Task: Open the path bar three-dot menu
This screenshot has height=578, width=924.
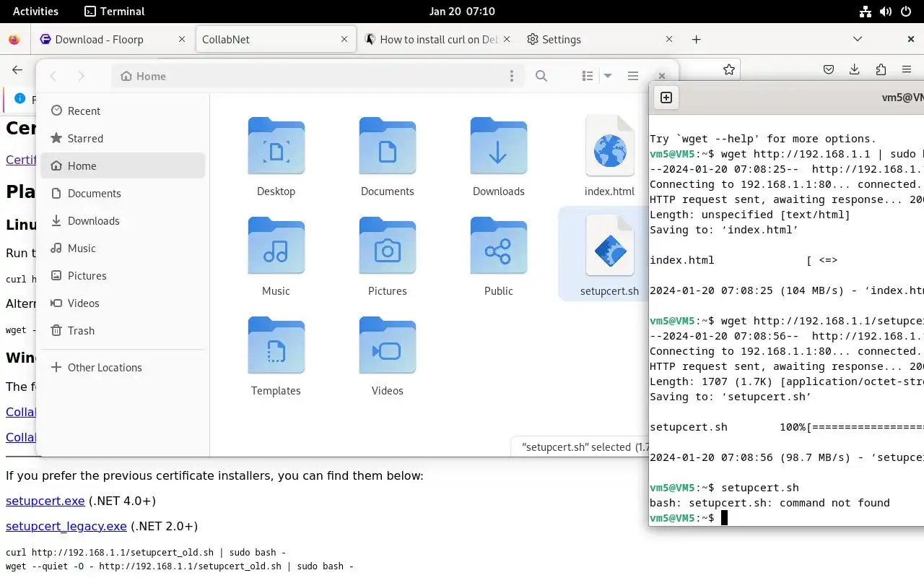Action: click(512, 76)
